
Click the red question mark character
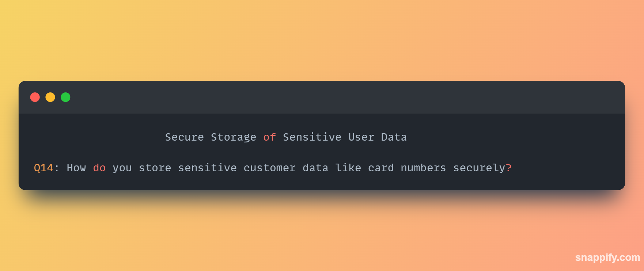tap(509, 168)
